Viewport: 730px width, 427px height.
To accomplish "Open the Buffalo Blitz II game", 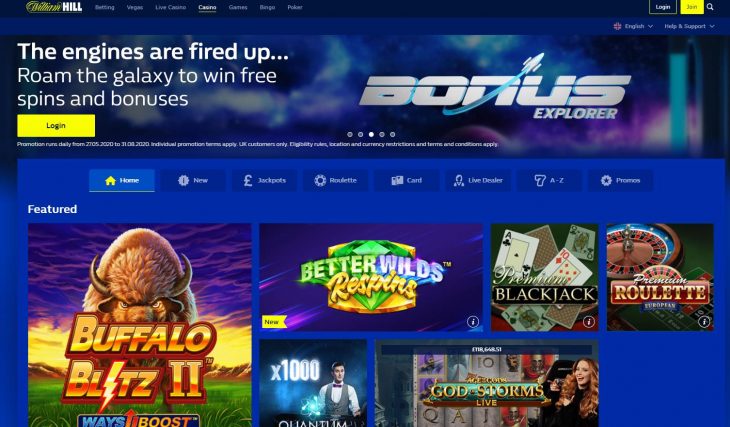I will pos(140,325).
